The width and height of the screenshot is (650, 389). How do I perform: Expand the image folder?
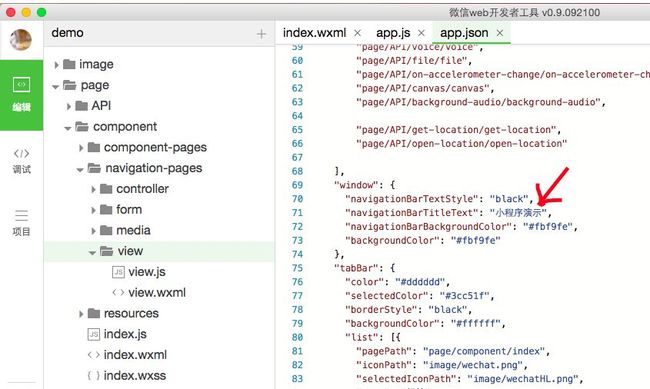pyautogui.click(x=56, y=65)
